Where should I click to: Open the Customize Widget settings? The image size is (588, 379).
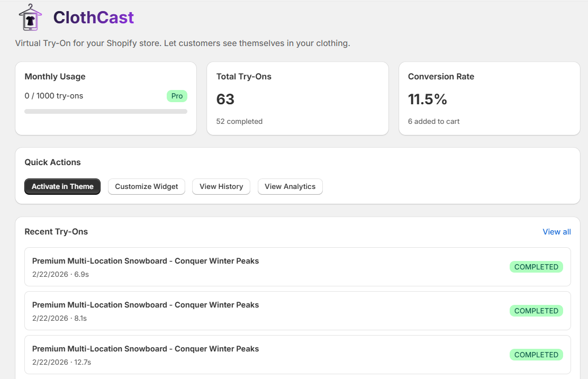(x=146, y=186)
